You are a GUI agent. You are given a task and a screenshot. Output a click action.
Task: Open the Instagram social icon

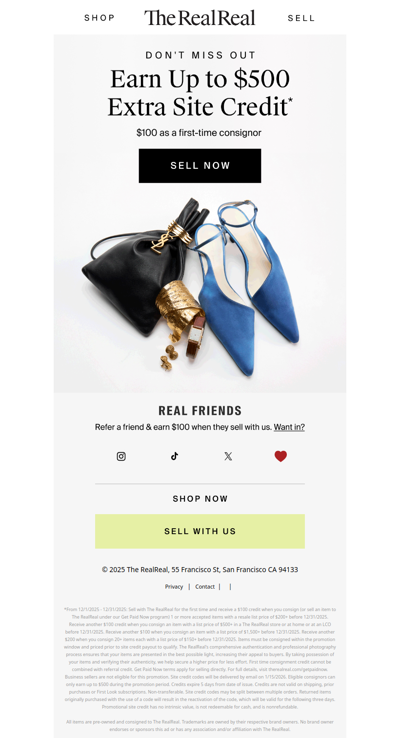121,456
